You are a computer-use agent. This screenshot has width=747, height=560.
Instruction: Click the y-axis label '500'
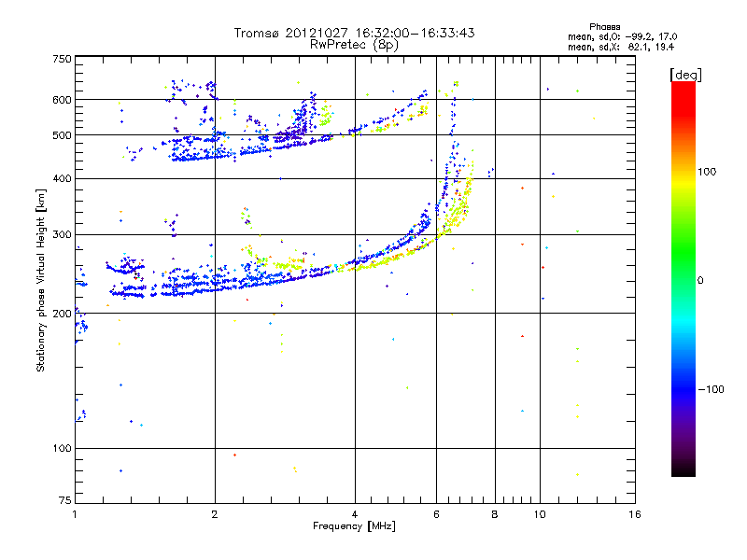[x=62, y=135]
